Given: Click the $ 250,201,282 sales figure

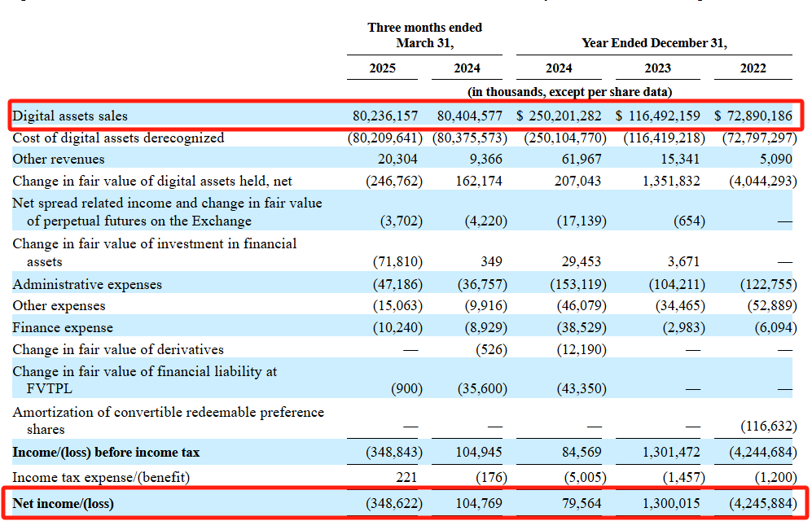Looking at the screenshot, I should click(x=559, y=116).
